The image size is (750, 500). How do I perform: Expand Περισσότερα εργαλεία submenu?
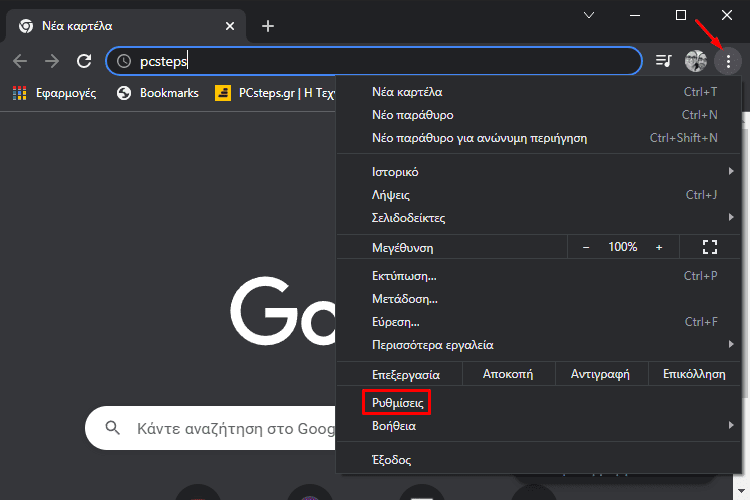(x=539, y=344)
